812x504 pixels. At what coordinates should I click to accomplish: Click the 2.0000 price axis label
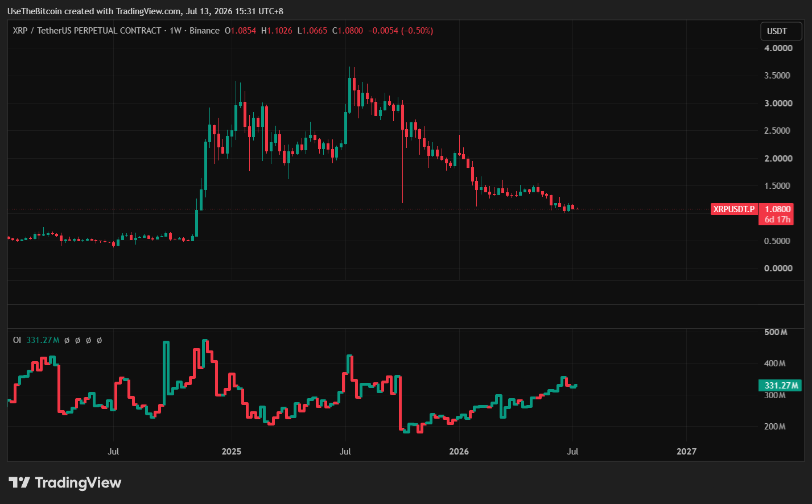pos(778,159)
